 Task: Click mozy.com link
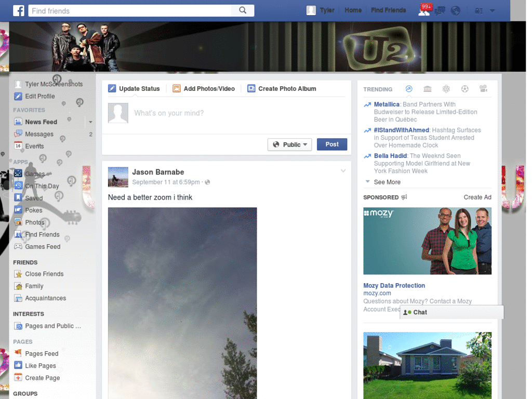(377, 293)
